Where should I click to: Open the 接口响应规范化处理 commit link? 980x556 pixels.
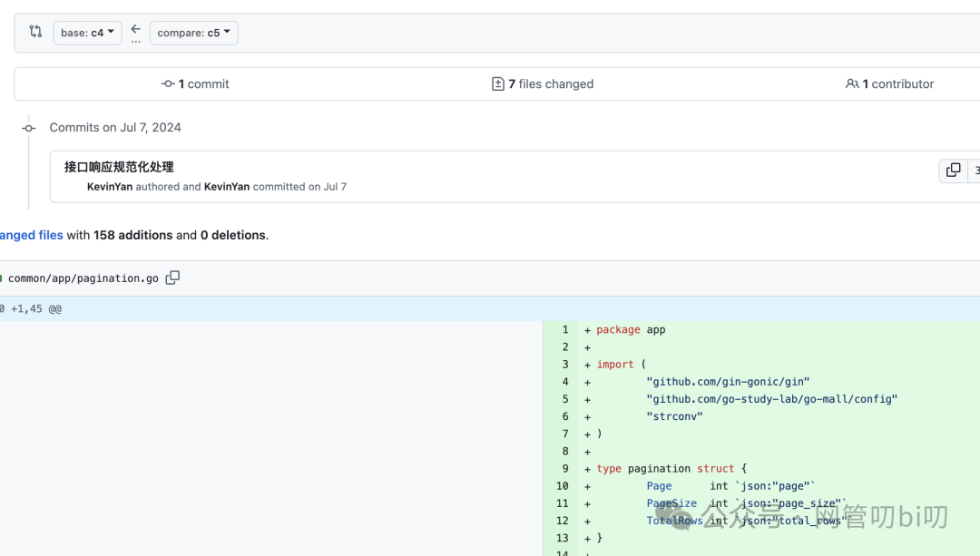pyautogui.click(x=119, y=167)
